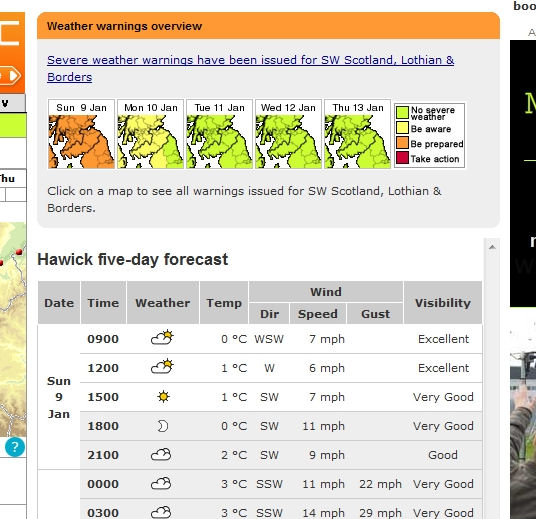
Task: Open the Mon 10 Jan warning map
Action: coord(150,134)
